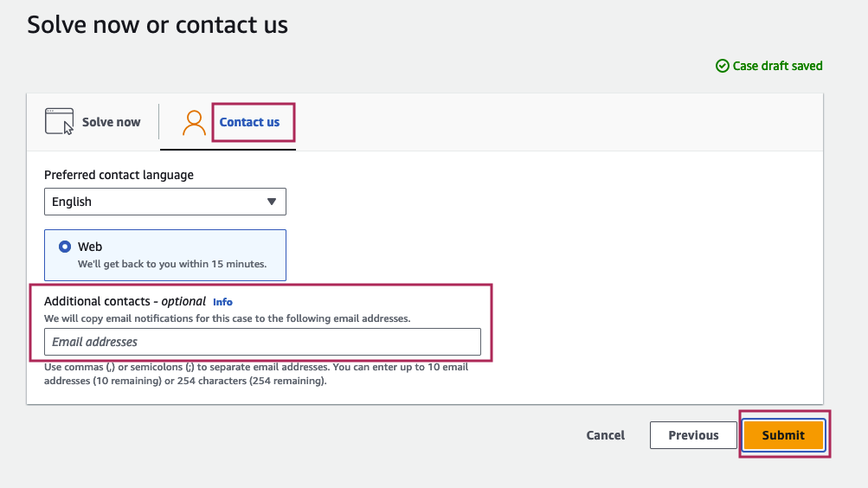Go back with the Previous button
Screen dimensions: 868x488
pyautogui.click(x=693, y=435)
